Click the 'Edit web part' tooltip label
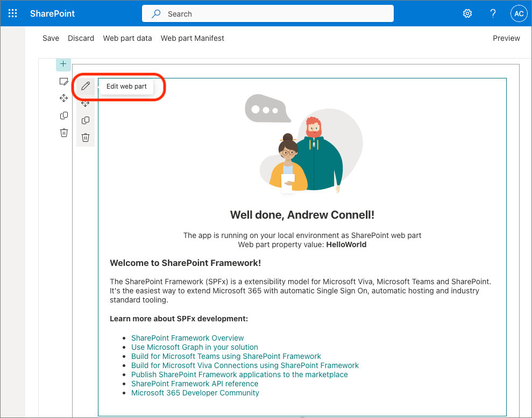This screenshot has height=418, width=532. [126, 87]
